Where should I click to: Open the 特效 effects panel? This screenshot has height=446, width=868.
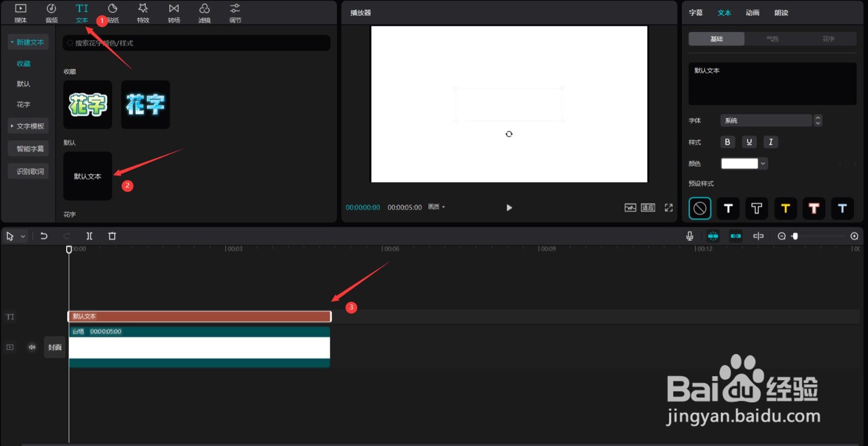click(143, 13)
